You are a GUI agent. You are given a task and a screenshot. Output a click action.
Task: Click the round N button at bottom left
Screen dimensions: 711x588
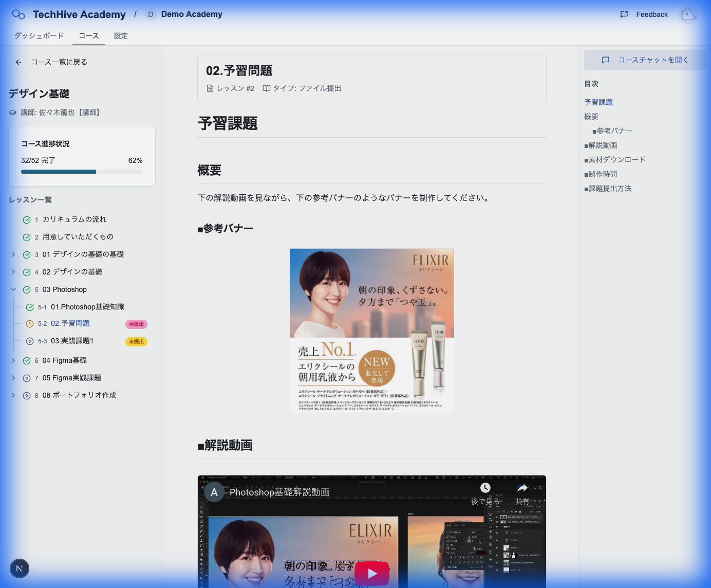[20, 568]
